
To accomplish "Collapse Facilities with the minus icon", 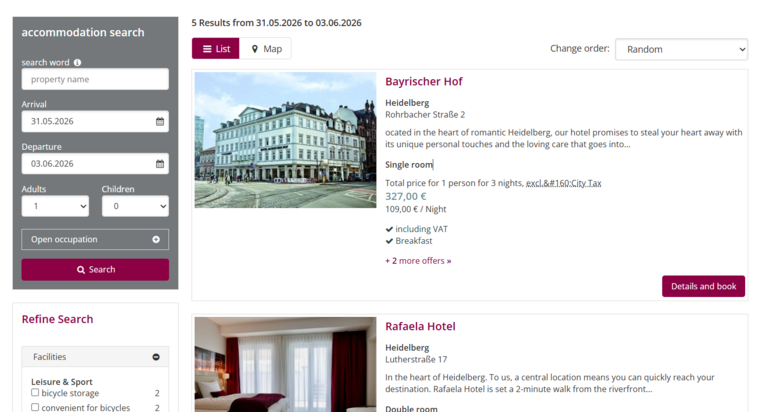I will [x=156, y=357].
